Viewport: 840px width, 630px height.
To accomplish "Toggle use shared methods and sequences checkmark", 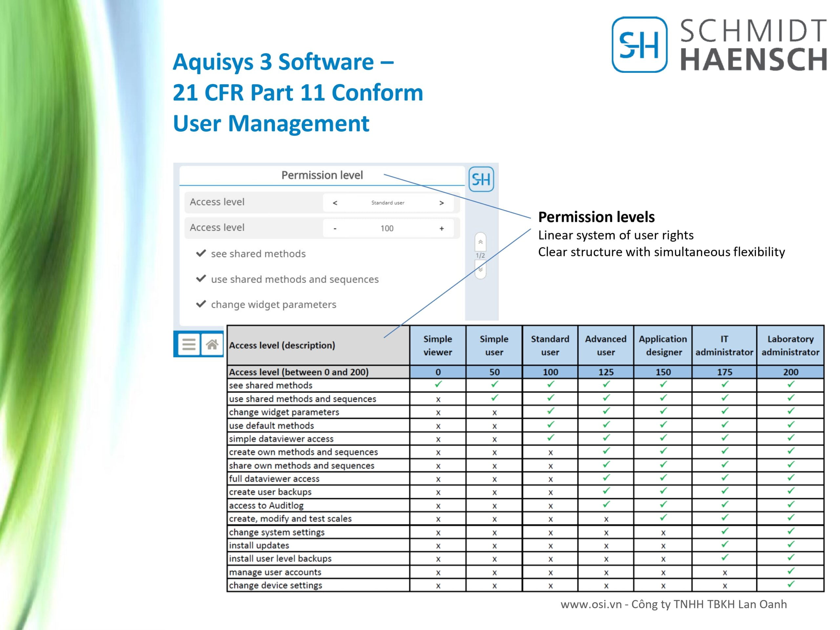I will click(201, 279).
